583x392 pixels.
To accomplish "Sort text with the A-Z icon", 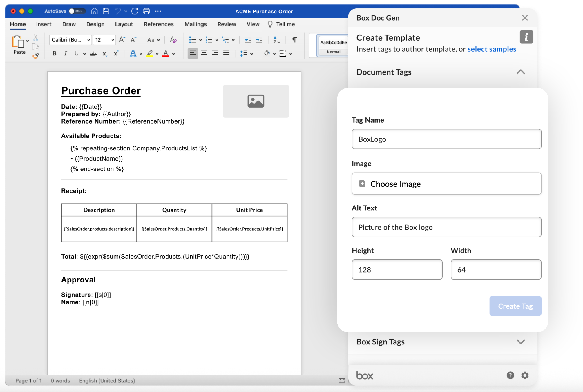I will [x=277, y=40].
